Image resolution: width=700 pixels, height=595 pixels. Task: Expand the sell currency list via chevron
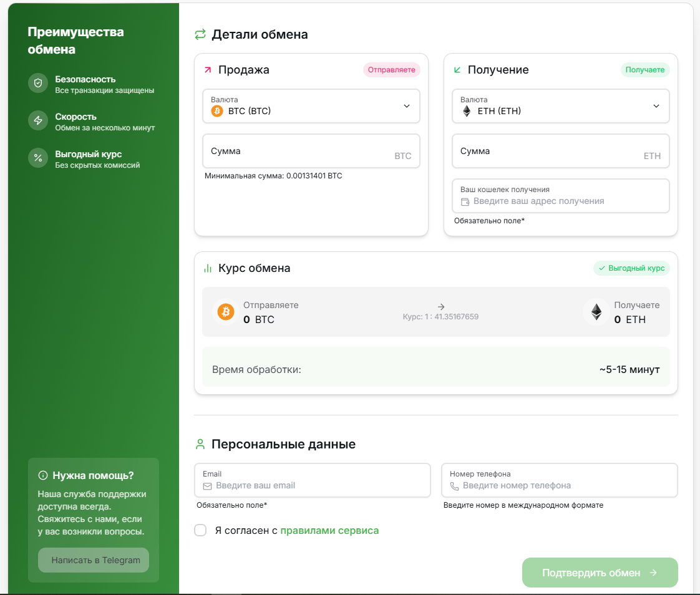tap(407, 106)
